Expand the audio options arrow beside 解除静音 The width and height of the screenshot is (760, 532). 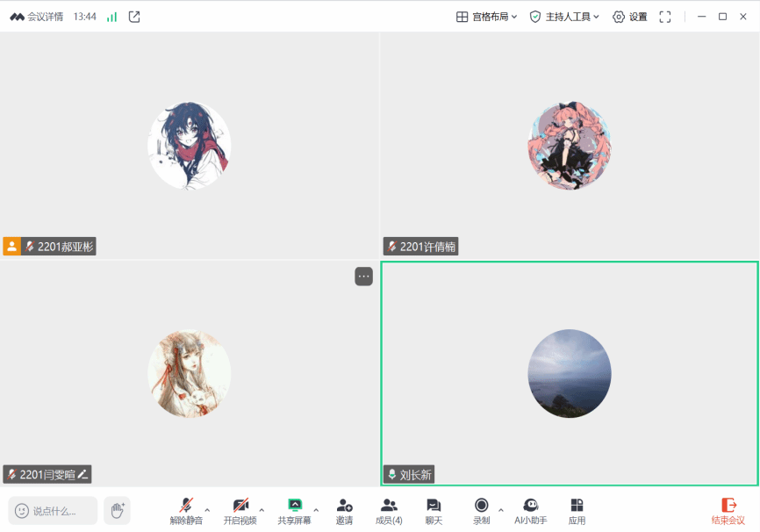click(x=207, y=509)
